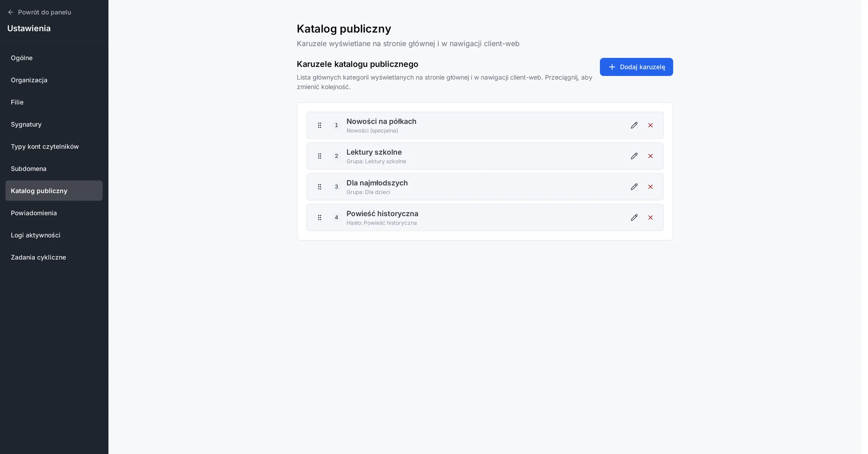Select the Dla najmłodszych title text
This screenshot has height=454, width=868.
377,183
